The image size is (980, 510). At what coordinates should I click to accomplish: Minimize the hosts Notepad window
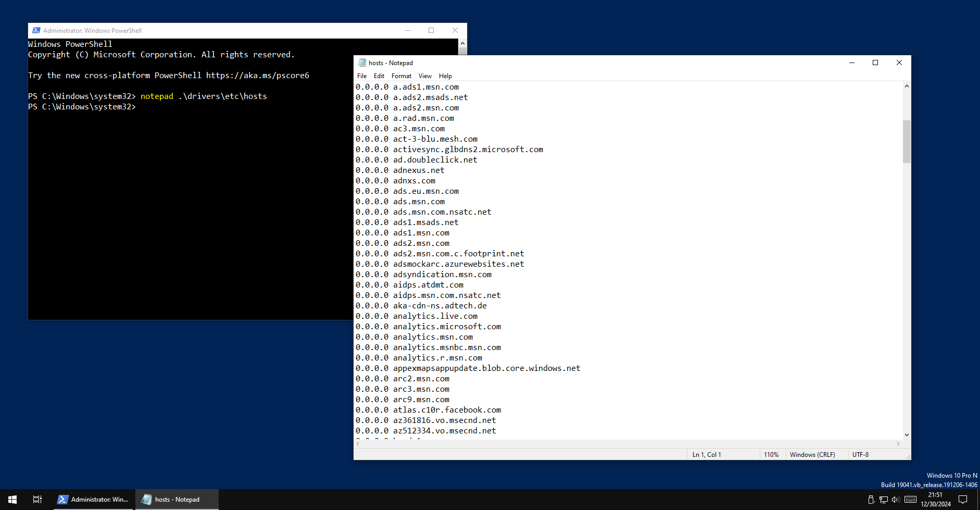[852, 63]
